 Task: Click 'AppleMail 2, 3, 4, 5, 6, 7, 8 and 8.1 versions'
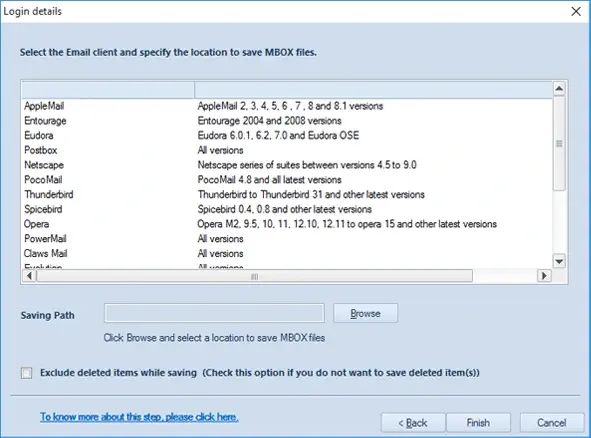(x=290, y=106)
